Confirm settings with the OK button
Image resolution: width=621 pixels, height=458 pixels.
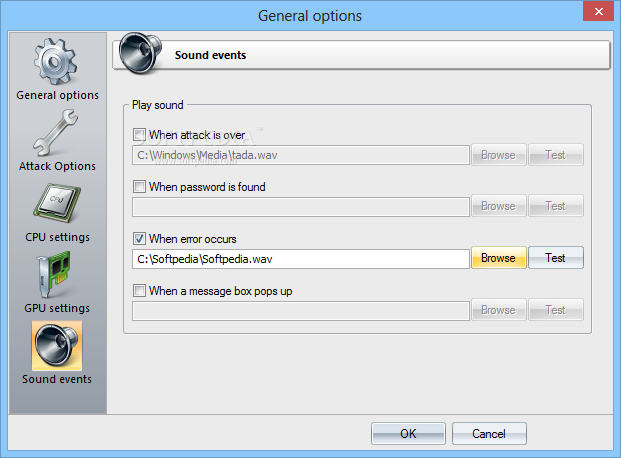pos(408,433)
